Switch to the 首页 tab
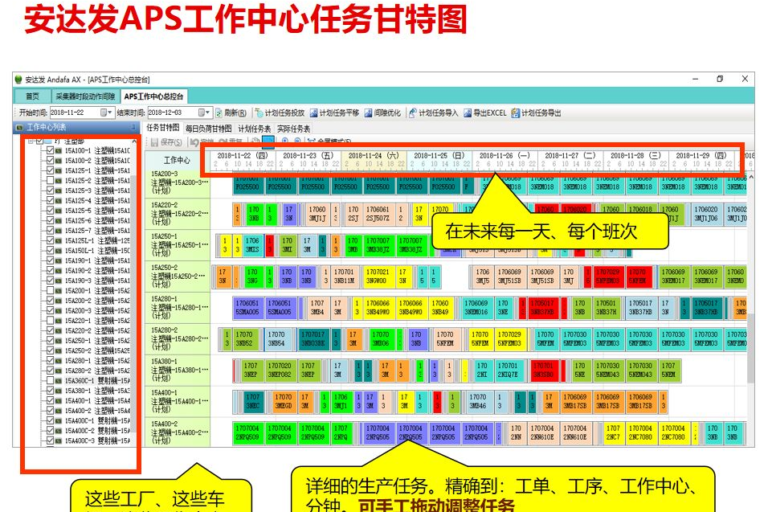Screen dimensions: 768x512 (32, 97)
